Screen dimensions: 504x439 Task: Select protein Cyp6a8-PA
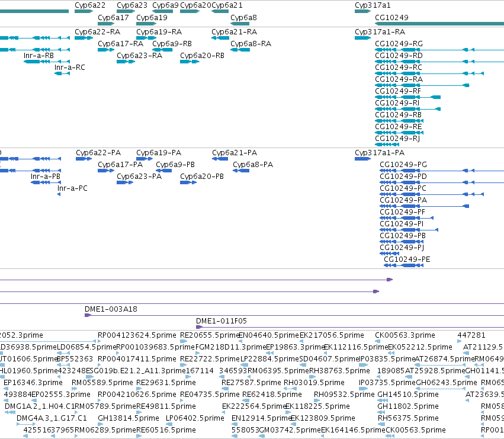pyautogui.click(x=241, y=171)
